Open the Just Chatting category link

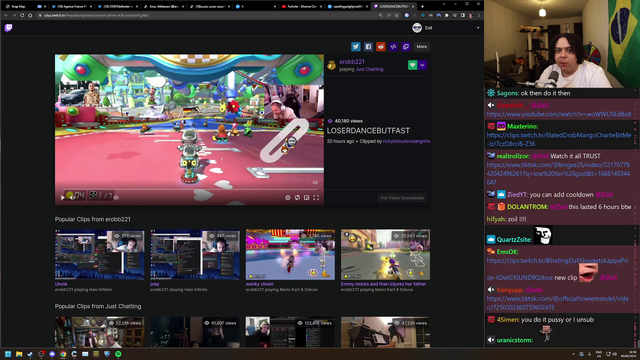369,69
